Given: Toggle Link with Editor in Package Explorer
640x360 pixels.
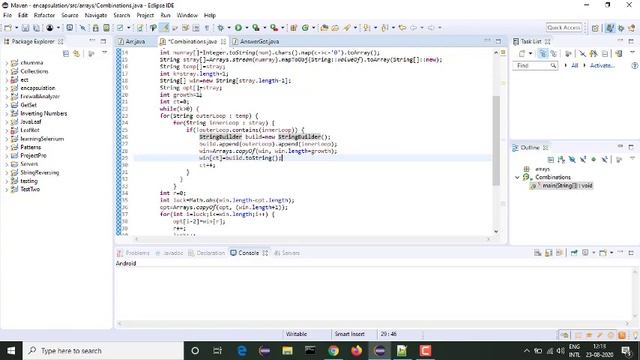Looking at the screenshot, I should pos(76,53).
